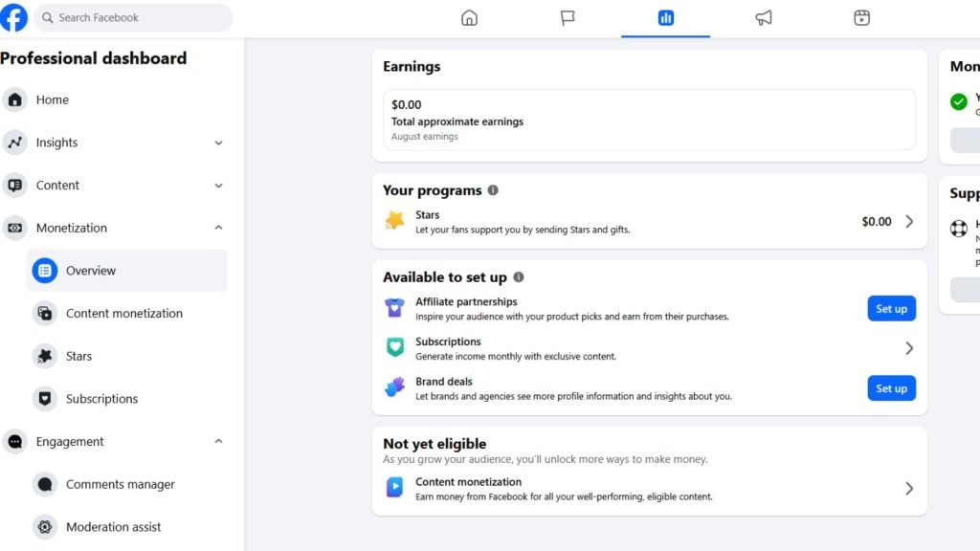Open the Ad Center megaphone icon
The width and height of the screenshot is (980, 551).
coord(764,17)
